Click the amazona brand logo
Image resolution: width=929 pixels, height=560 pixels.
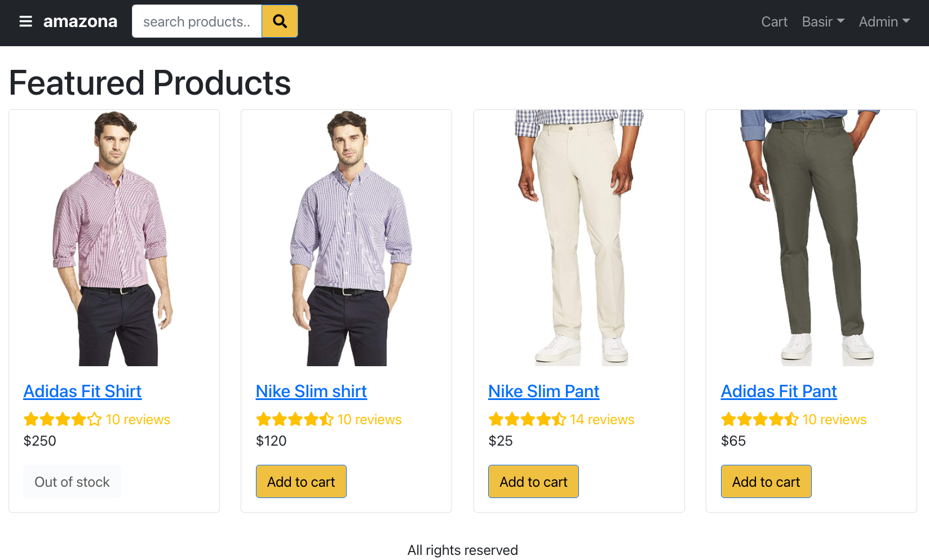[x=80, y=22]
